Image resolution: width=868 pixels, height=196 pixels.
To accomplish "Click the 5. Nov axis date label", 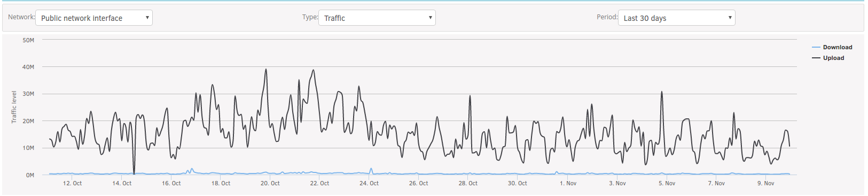I will click(x=667, y=183).
